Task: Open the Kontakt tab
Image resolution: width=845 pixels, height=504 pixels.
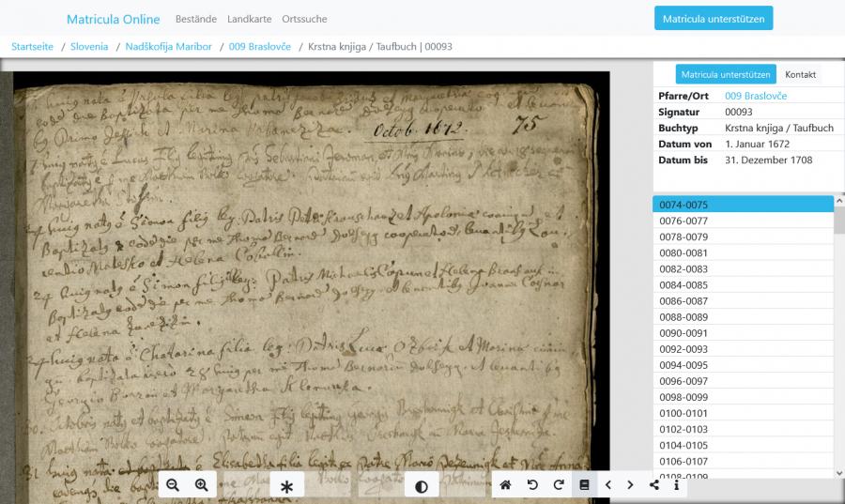Action: [800, 74]
